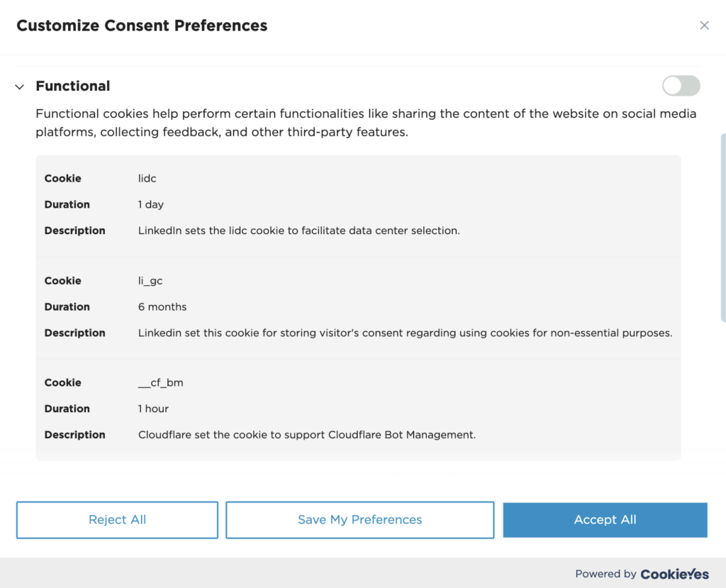This screenshot has width=726, height=588.
Task: Click Accept All
Action: click(605, 520)
